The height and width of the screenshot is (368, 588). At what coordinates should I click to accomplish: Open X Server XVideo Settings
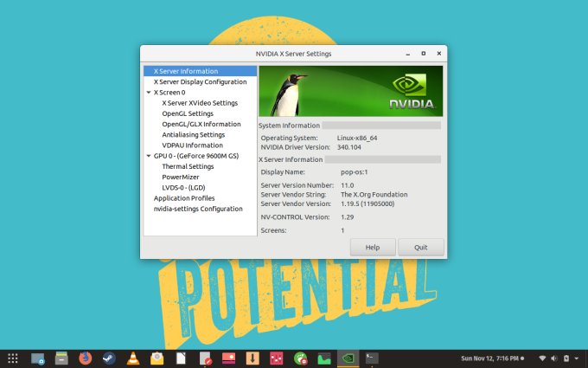200,103
